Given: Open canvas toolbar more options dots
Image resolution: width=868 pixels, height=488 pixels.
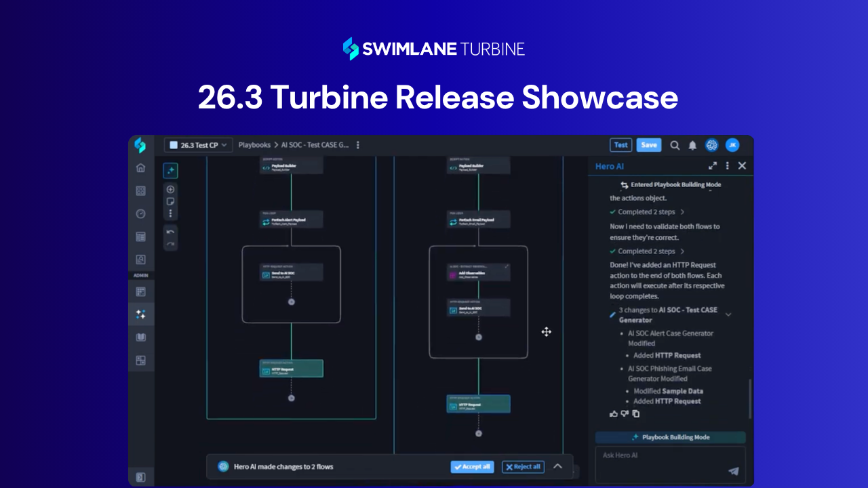Looking at the screenshot, I should (x=170, y=213).
